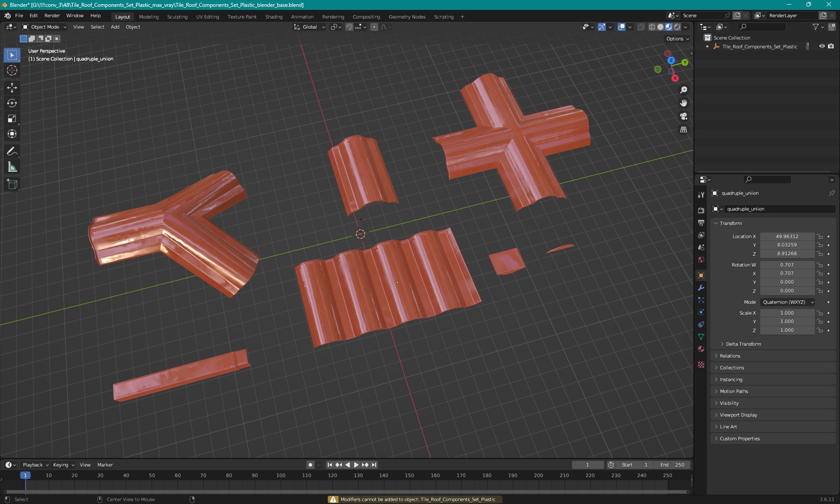The height and width of the screenshot is (504, 840).
Task: Disable rendering for Tile_Roof_Components_Set_Plastic with the camera icon
Action: [831, 46]
